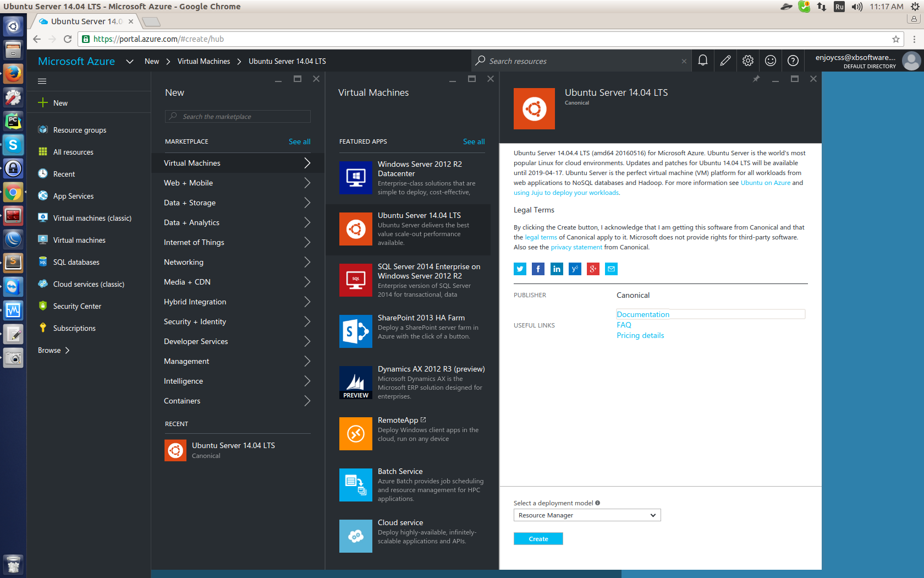Expand Browse in the left sidebar
Image resolution: width=924 pixels, height=578 pixels.
coord(53,350)
